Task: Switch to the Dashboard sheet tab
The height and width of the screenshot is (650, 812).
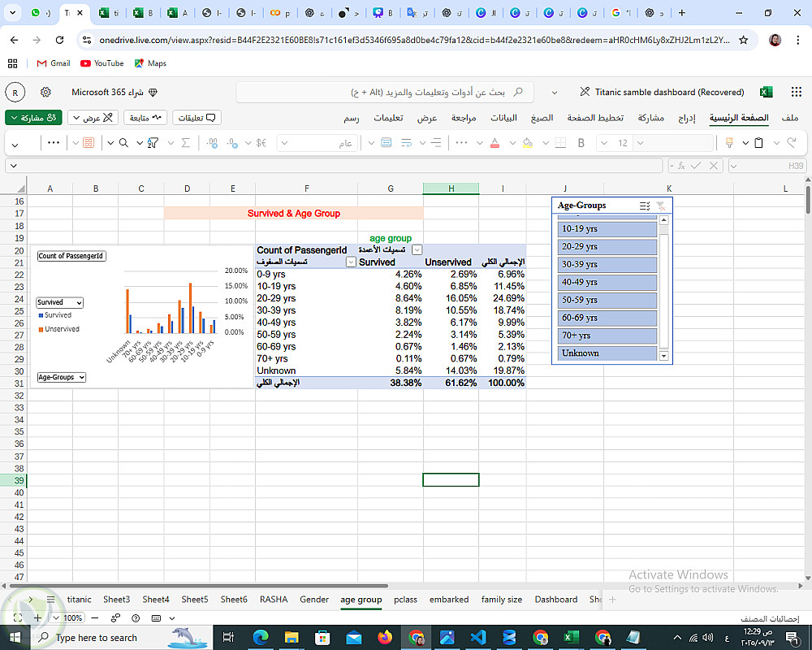Action: (x=555, y=599)
